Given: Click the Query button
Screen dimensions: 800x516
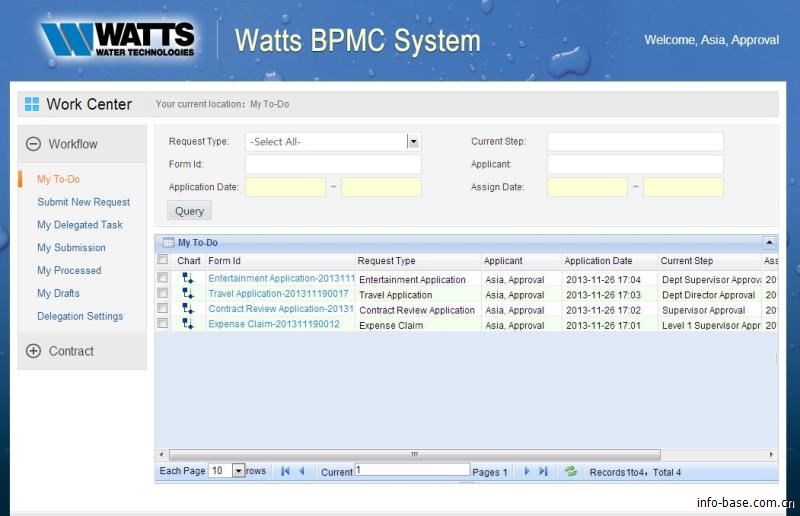Looking at the screenshot, I should (189, 211).
